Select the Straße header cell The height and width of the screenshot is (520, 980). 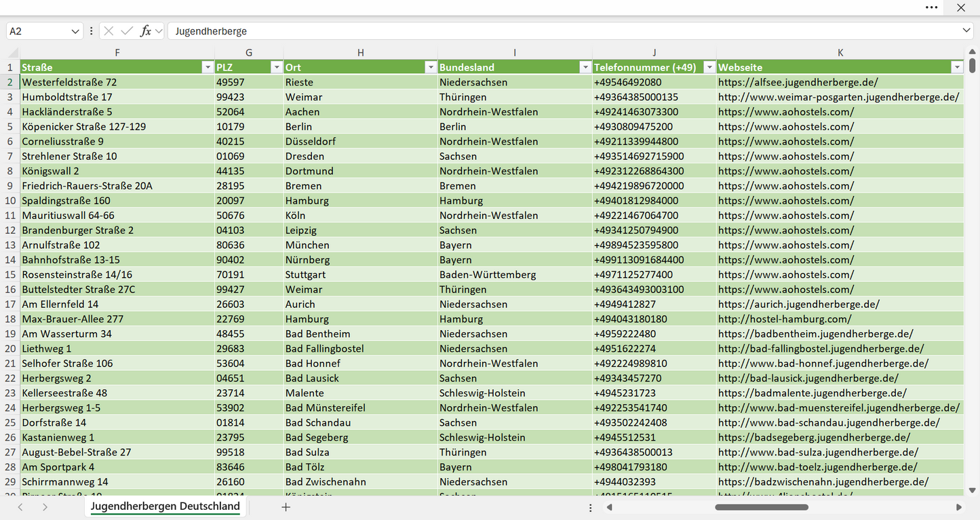click(117, 67)
